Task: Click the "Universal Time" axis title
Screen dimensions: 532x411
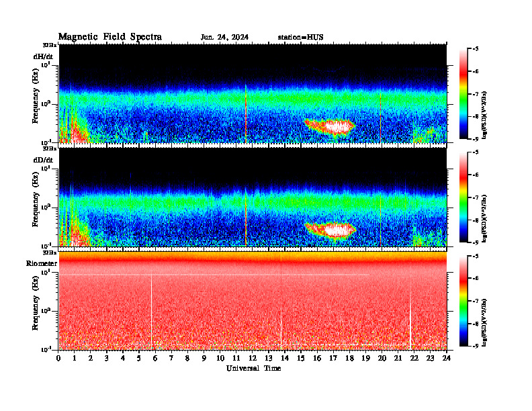Action: pos(253,368)
